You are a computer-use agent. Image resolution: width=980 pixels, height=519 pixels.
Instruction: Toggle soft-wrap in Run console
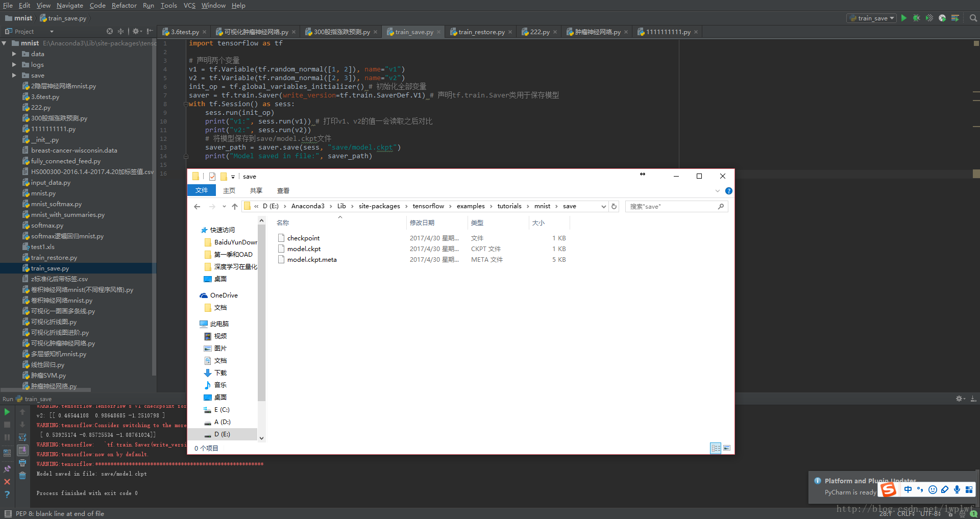(22, 437)
